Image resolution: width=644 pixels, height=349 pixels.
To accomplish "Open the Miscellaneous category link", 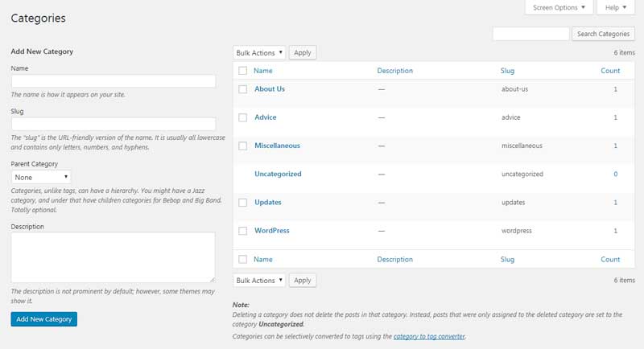I will pyautogui.click(x=277, y=146).
